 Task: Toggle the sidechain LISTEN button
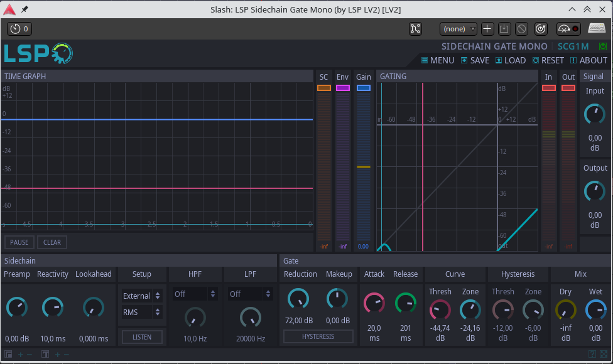coord(142,337)
